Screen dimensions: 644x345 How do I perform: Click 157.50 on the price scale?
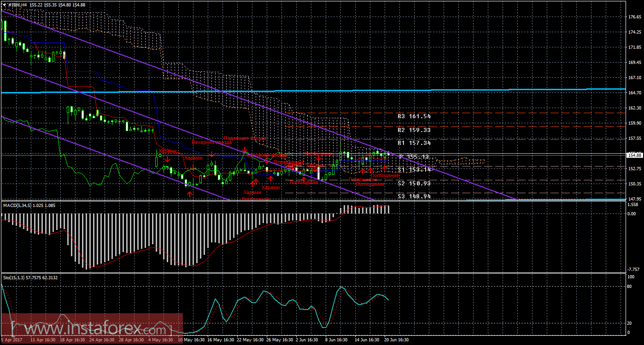tap(635, 138)
